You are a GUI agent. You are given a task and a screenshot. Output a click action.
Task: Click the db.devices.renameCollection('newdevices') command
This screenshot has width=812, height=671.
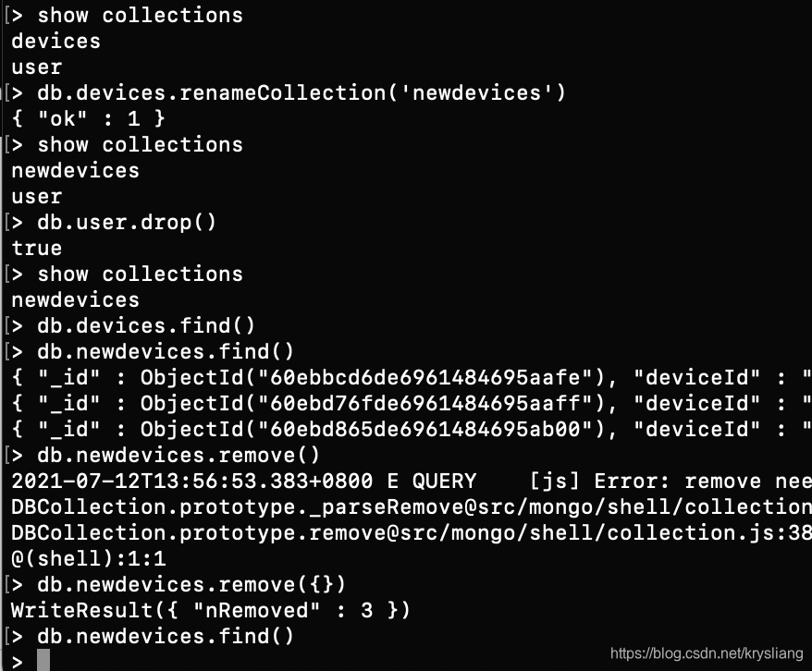tap(301, 93)
